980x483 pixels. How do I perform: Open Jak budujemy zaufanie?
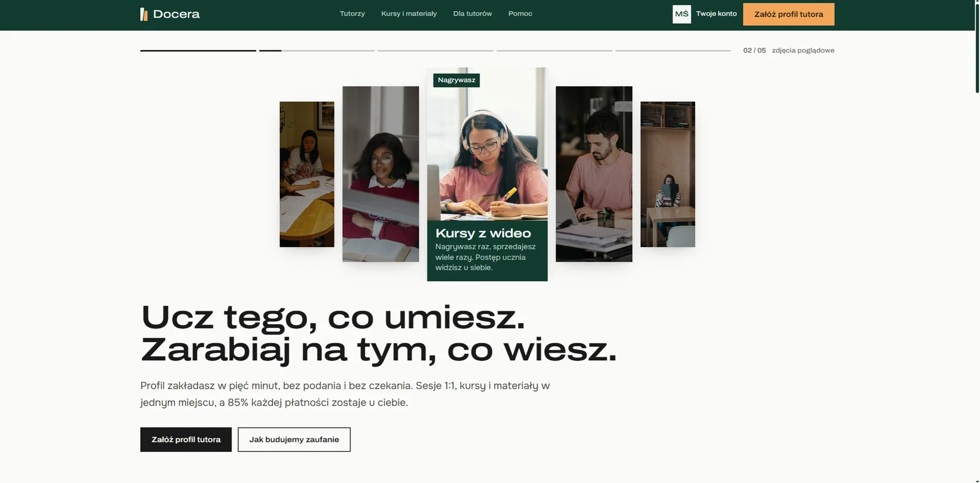click(x=294, y=439)
